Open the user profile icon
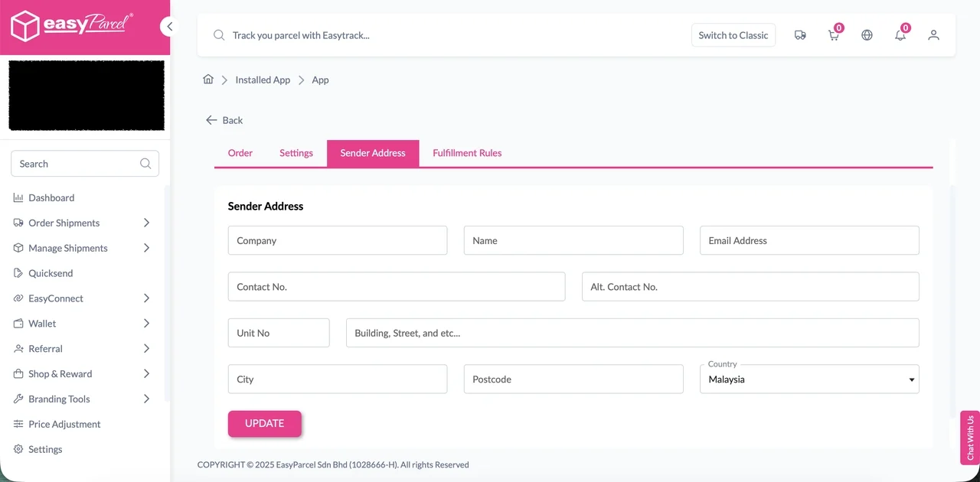Image resolution: width=980 pixels, height=482 pixels. pos(933,35)
